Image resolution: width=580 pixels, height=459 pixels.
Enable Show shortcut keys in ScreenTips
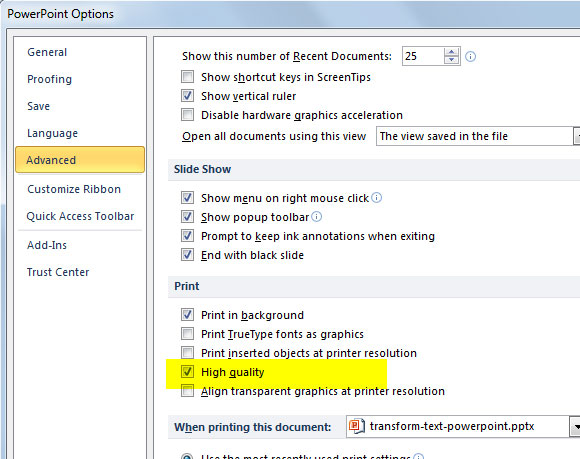[x=187, y=77]
